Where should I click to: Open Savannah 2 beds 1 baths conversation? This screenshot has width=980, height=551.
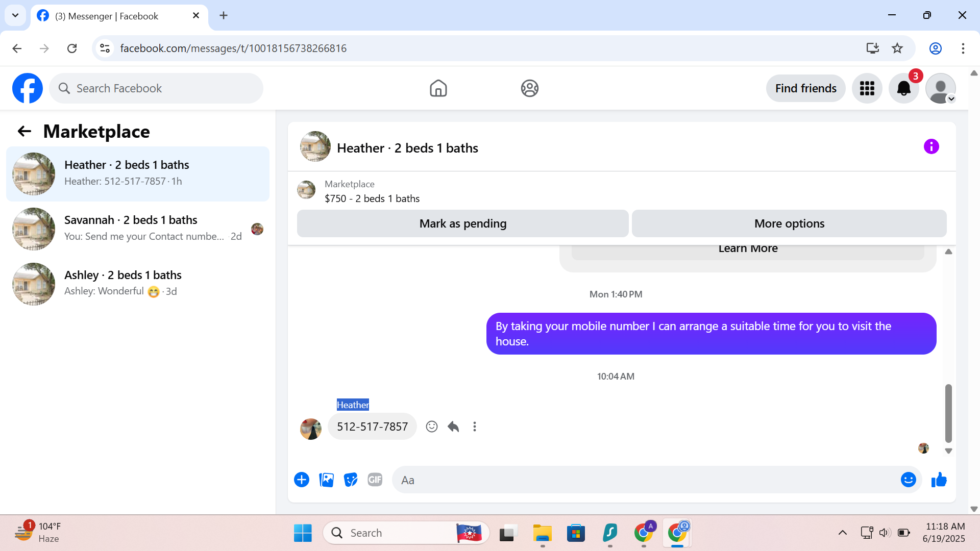pos(138,229)
